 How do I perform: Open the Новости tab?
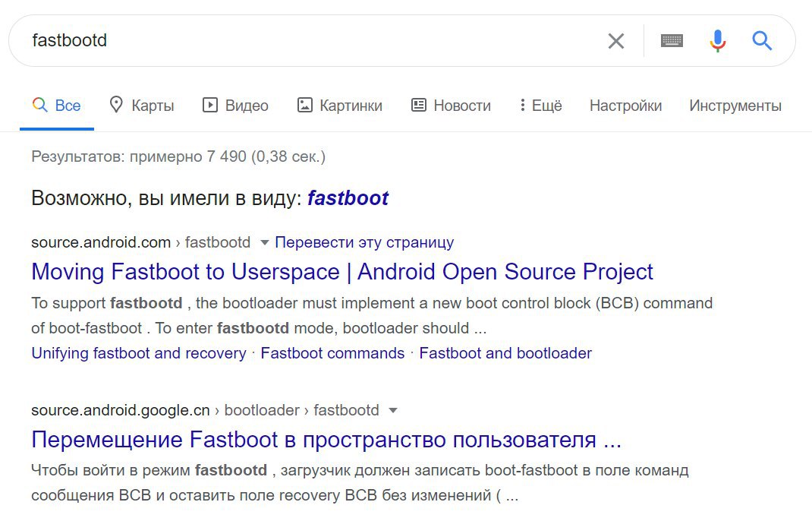point(451,106)
